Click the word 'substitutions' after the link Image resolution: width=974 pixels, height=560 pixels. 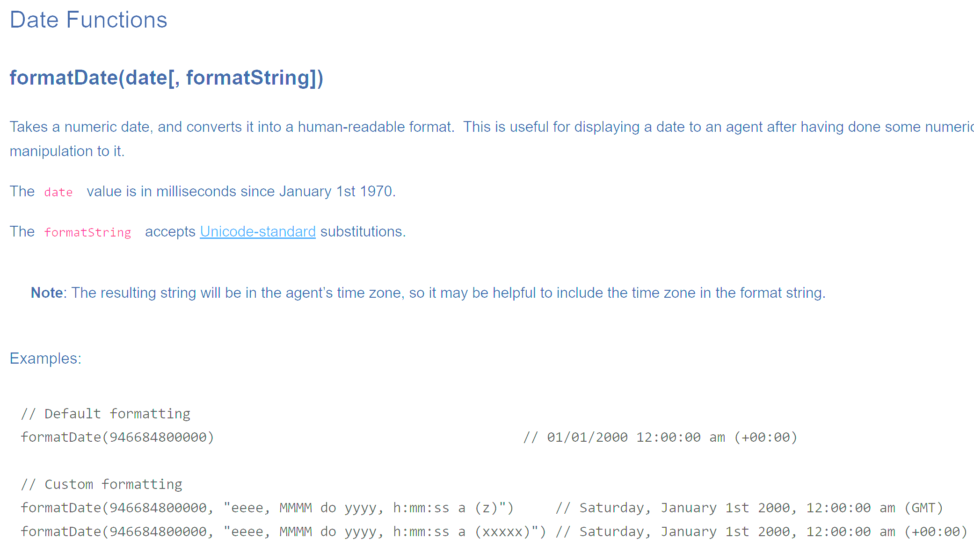361,231
